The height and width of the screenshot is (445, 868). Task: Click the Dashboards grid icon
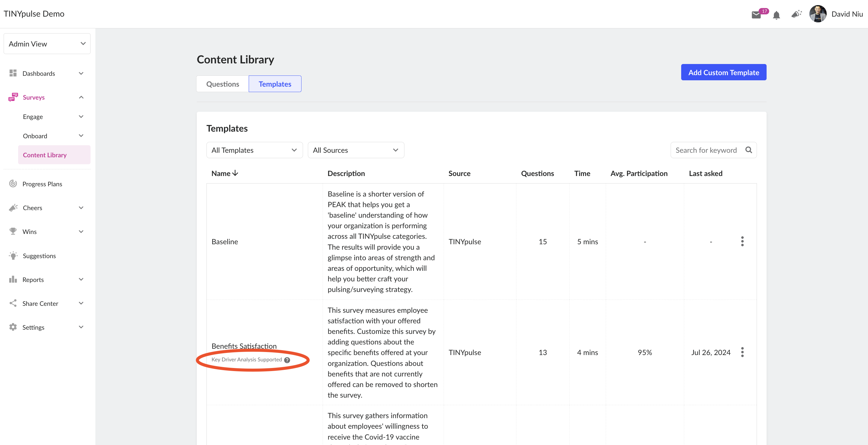pyautogui.click(x=13, y=73)
